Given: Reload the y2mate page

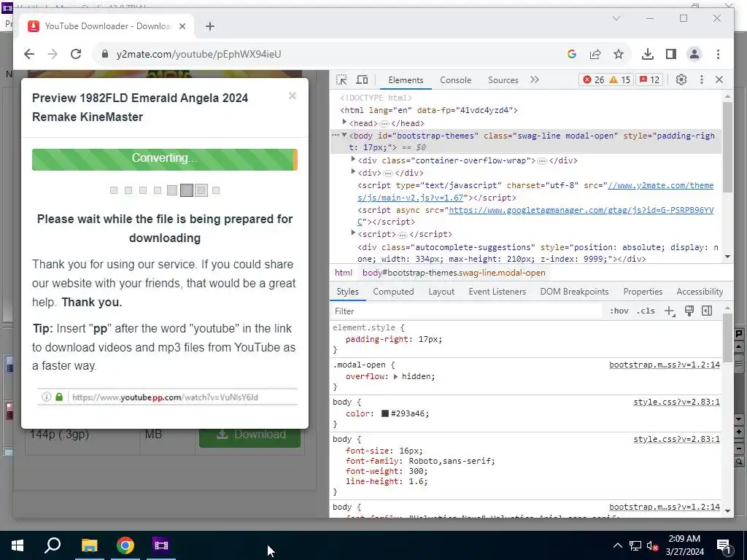Looking at the screenshot, I should tap(76, 54).
